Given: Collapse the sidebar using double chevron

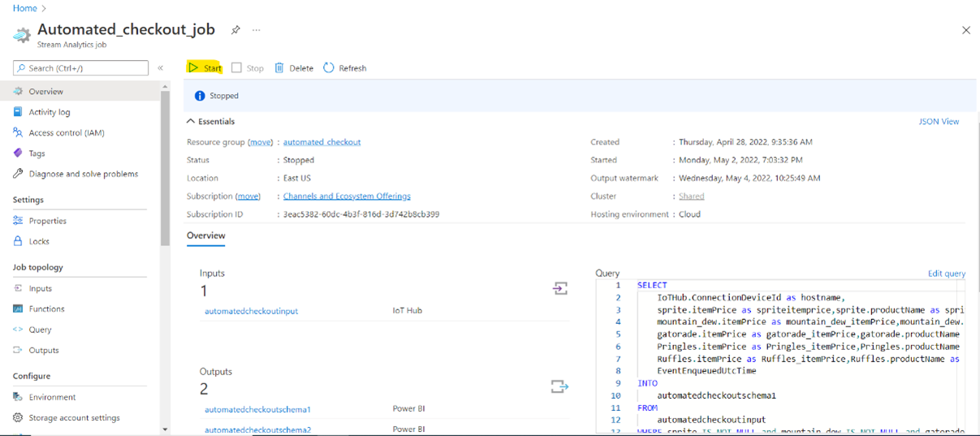Looking at the screenshot, I should (x=161, y=68).
